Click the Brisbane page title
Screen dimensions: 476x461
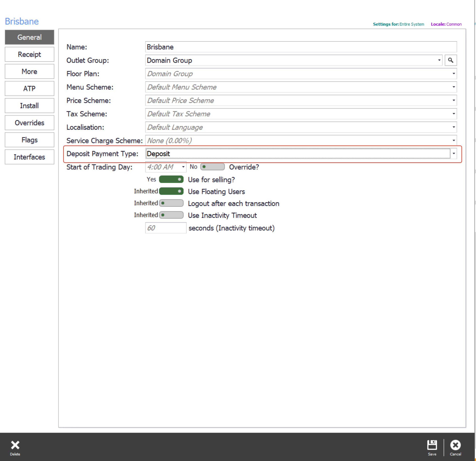(22, 21)
